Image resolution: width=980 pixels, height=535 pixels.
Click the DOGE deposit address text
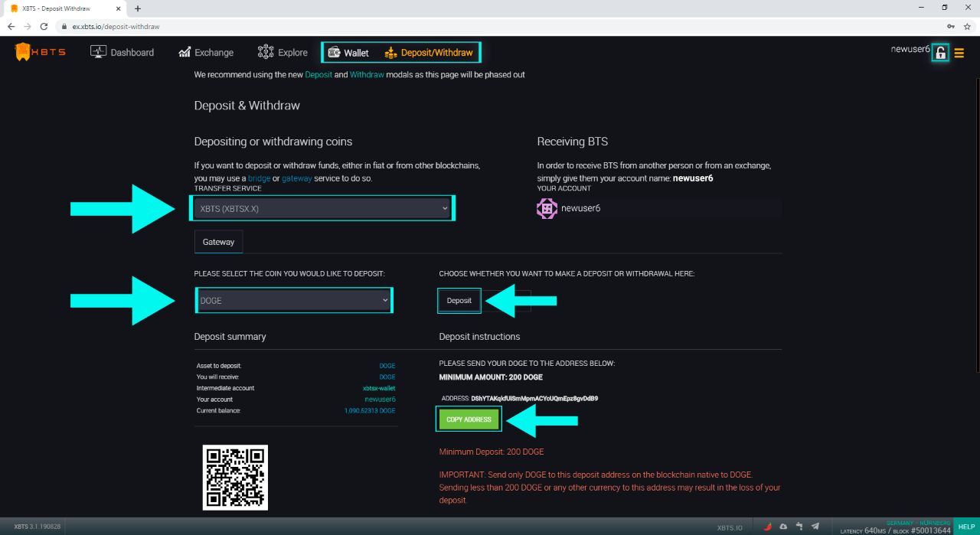[534, 399]
